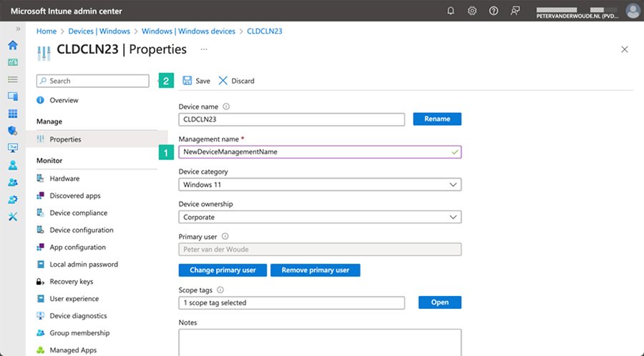The width and height of the screenshot is (644, 356).
Task: Expand the left navigation rail chevron
Action: (18, 29)
